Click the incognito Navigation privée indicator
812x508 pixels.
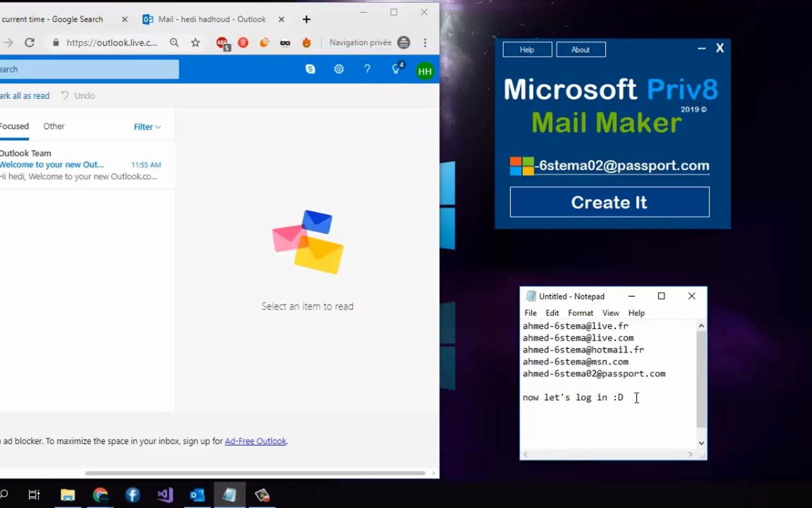[x=360, y=42]
